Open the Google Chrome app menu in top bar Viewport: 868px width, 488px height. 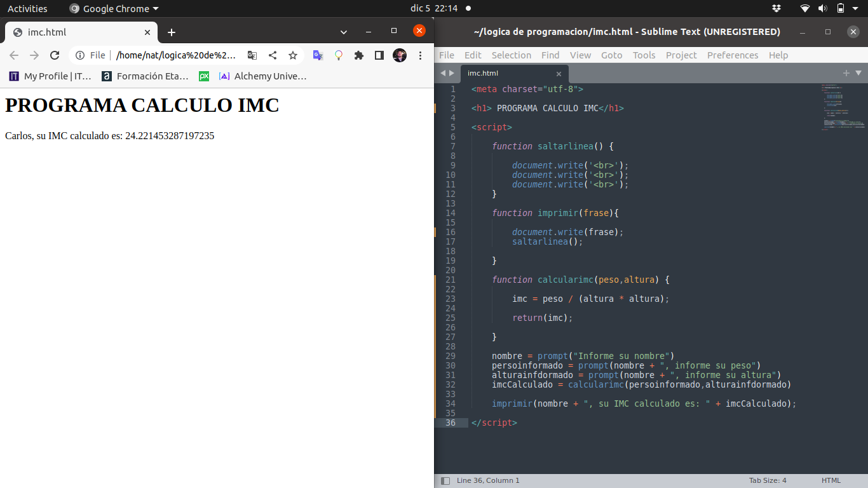point(114,8)
